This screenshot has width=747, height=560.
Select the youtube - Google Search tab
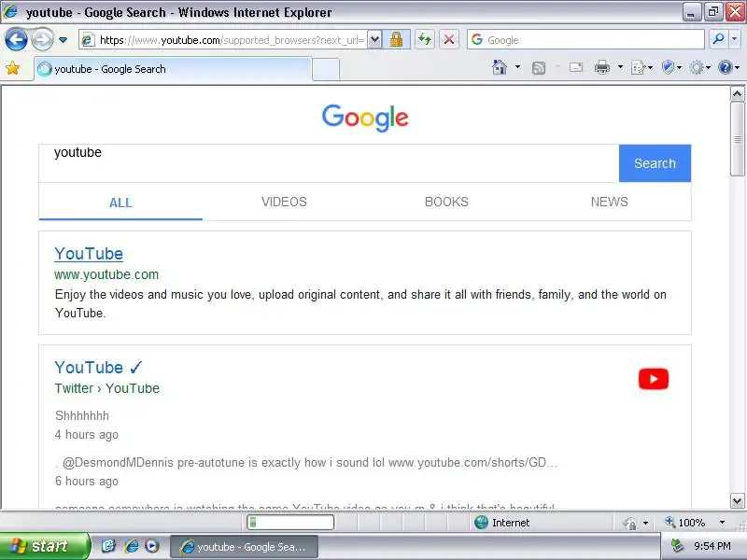[x=174, y=69]
